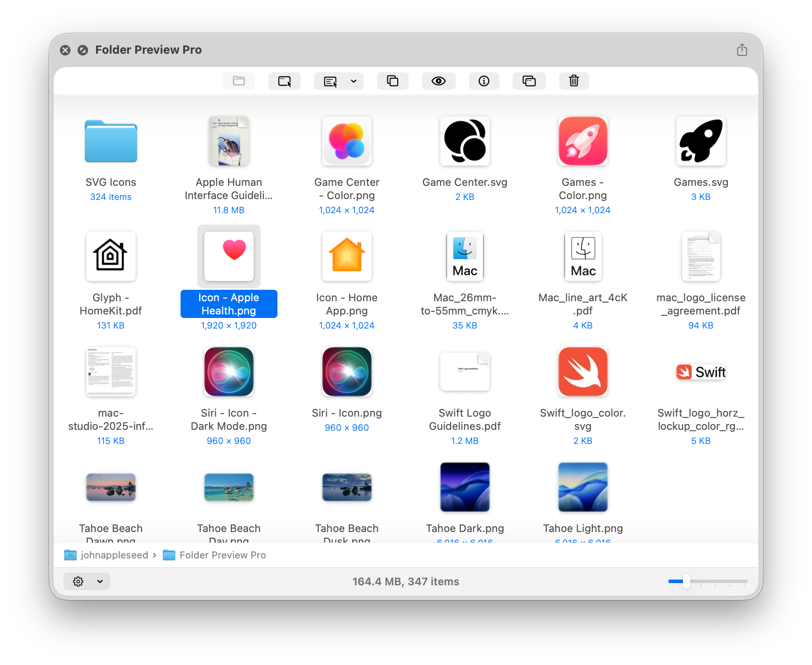The width and height of the screenshot is (812, 665).
Task: Select the Games - Color.png icon
Action: click(583, 141)
